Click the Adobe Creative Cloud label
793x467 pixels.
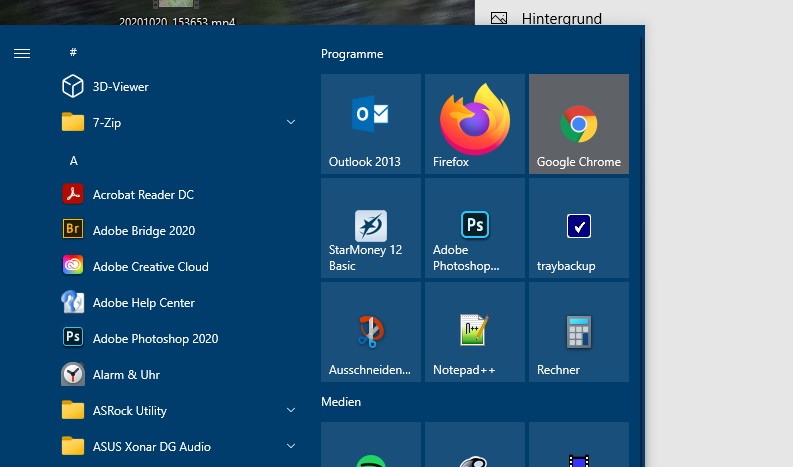(150, 267)
